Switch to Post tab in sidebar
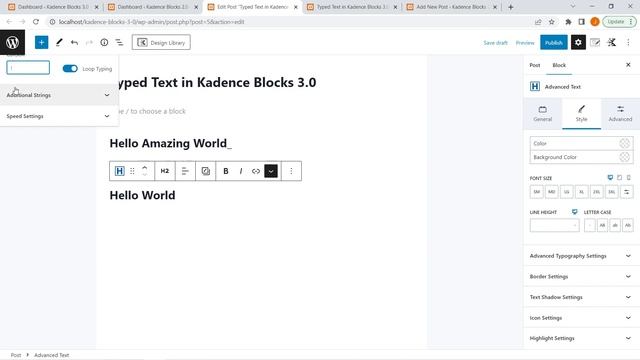The height and width of the screenshot is (360, 640). coord(535,65)
